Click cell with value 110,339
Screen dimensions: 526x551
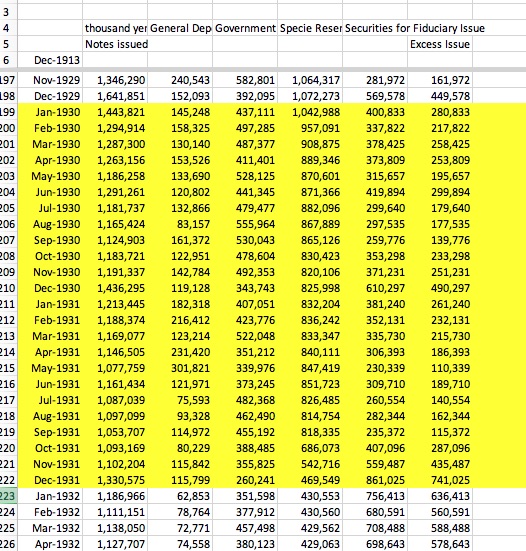pyautogui.click(x=440, y=368)
